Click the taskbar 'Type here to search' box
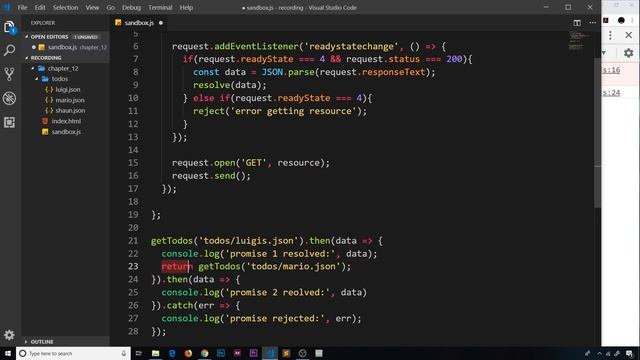The image size is (640, 360). (x=73, y=353)
